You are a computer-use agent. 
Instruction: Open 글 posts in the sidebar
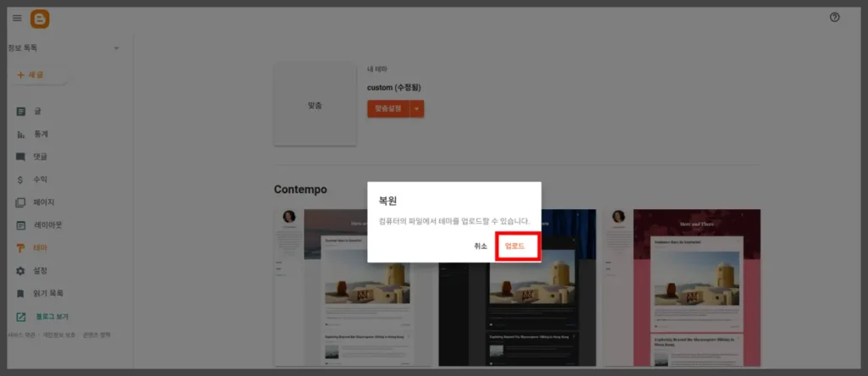tap(37, 111)
